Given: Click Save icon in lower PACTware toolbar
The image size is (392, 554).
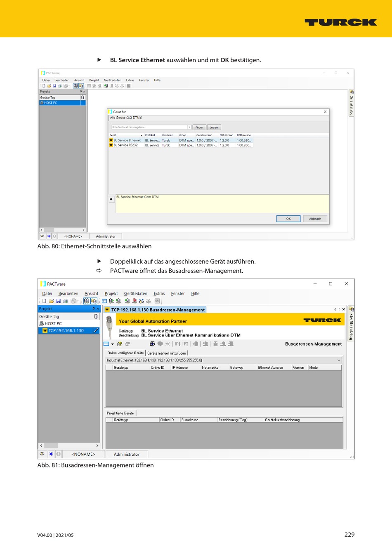Looking at the screenshot, I should click(x=58, y=301).
